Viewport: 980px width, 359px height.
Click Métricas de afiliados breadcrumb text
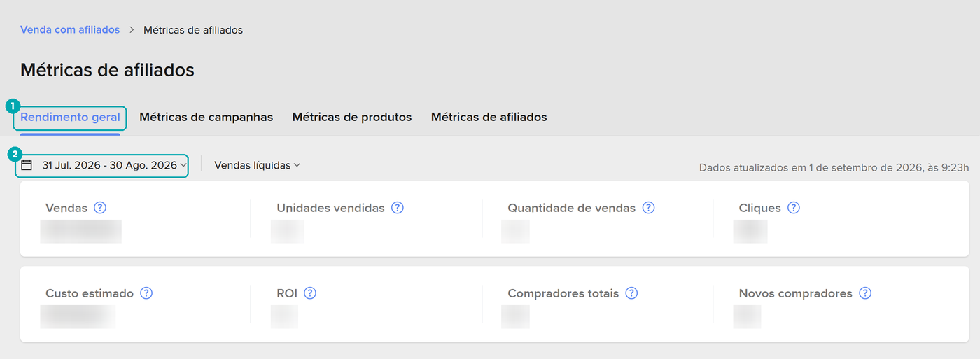pyautogui.click(x=193, y=30)
